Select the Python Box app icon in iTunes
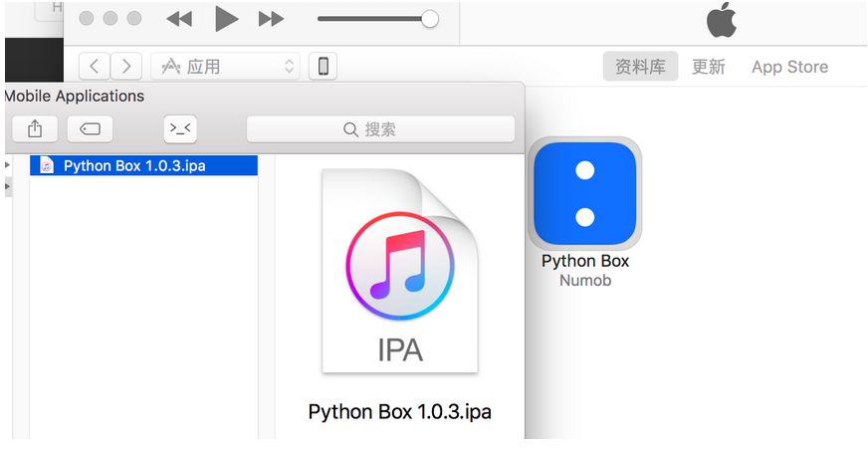The height and width of the screenshot is (449, 868). pos(585,193)
